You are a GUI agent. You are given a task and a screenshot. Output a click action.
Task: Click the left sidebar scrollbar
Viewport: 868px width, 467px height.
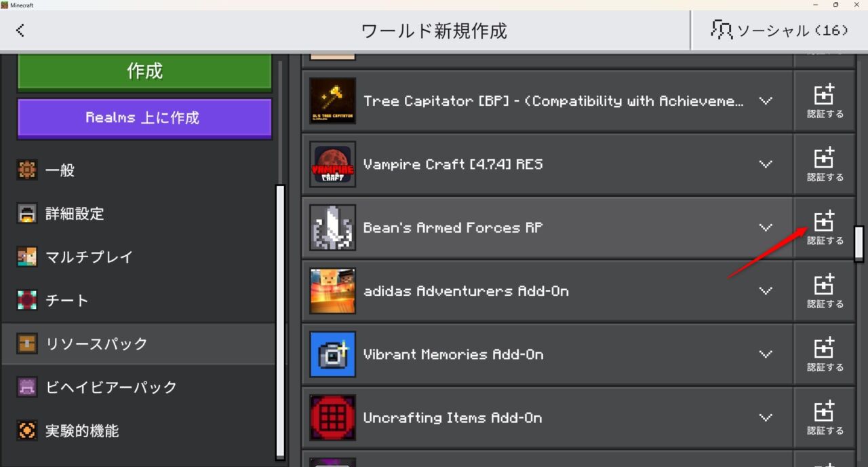point(280,322)
